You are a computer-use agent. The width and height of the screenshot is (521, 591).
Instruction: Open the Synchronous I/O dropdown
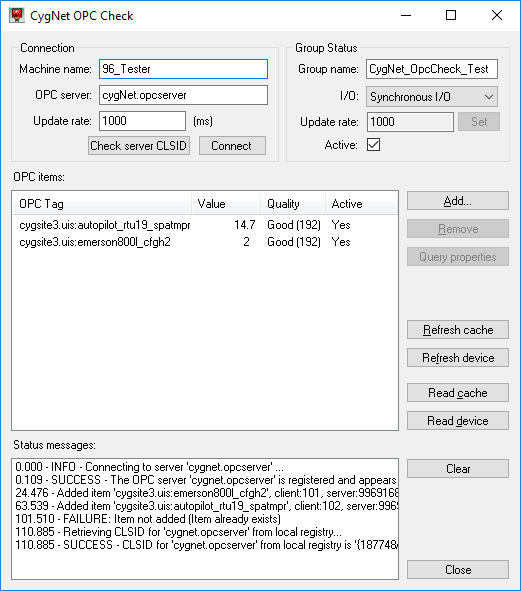pos(432,97)
